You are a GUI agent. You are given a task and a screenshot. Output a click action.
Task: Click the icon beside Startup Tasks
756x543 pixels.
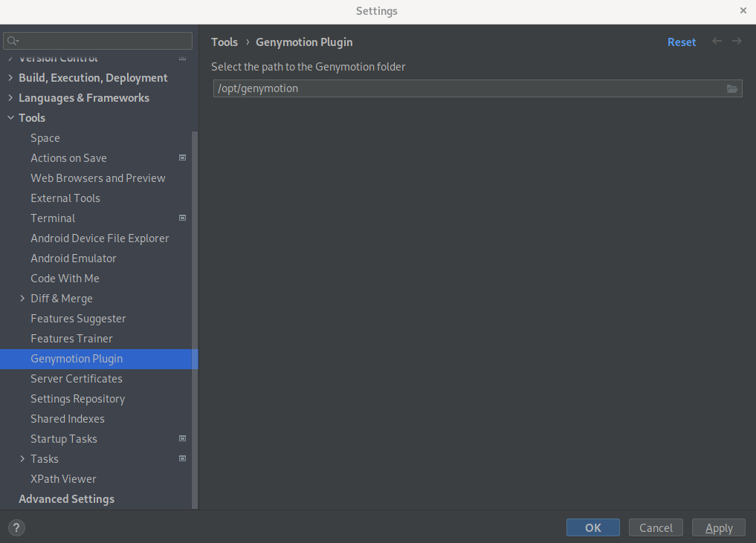[182, 438]
